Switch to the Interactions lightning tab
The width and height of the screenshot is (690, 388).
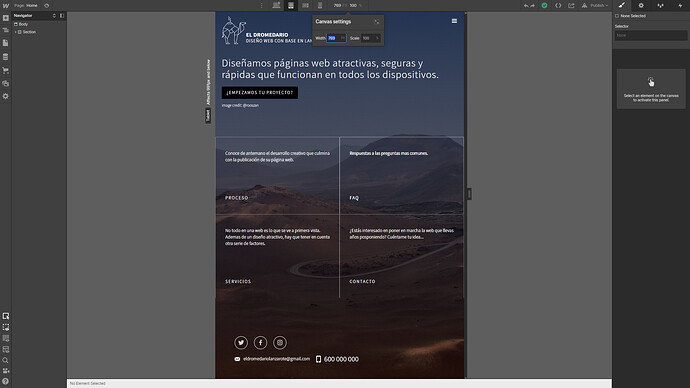tap(680, 5)
